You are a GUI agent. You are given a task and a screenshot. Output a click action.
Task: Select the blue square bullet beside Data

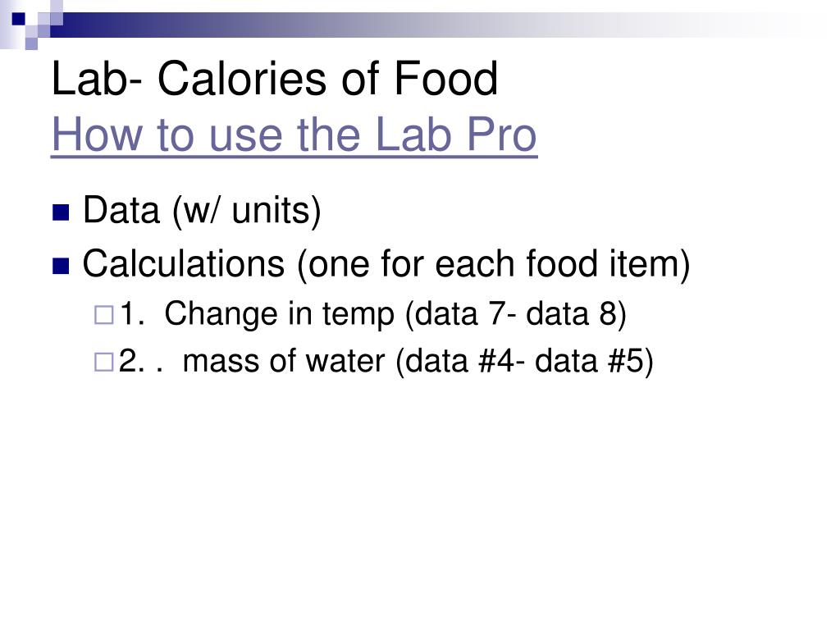(x=61, y=212)
